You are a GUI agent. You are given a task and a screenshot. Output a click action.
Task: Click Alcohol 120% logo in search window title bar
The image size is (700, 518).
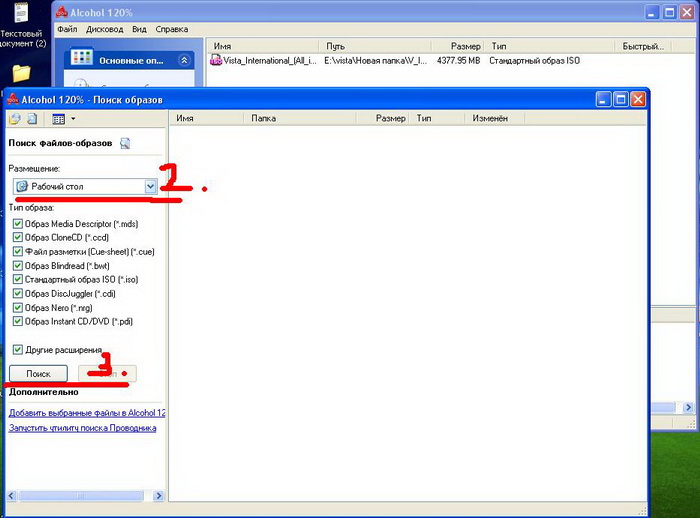[13, 99]
